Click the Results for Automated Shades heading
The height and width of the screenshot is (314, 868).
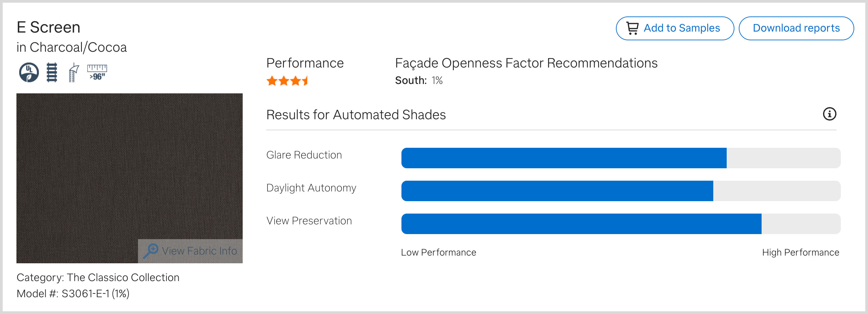tap(356, 115)
